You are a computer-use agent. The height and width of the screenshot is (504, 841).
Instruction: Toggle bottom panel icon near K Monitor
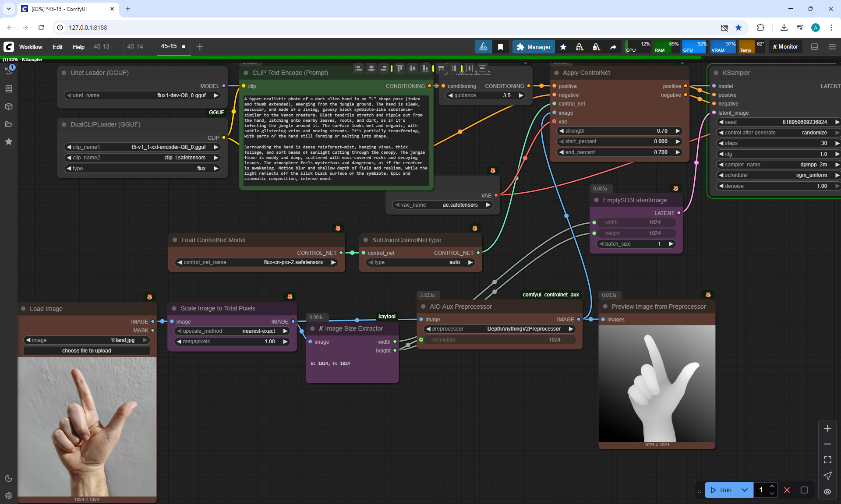point(814,47)
